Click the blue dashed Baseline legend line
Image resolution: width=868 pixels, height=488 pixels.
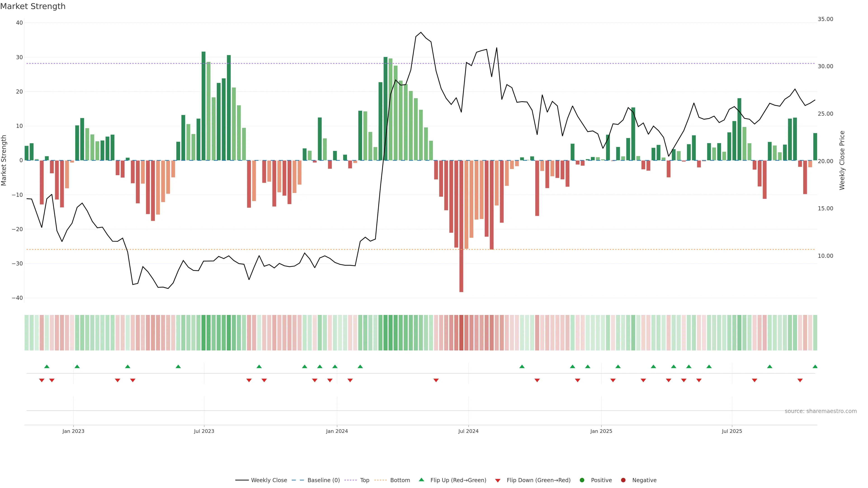pyautogui.click(x=298, y=480)
